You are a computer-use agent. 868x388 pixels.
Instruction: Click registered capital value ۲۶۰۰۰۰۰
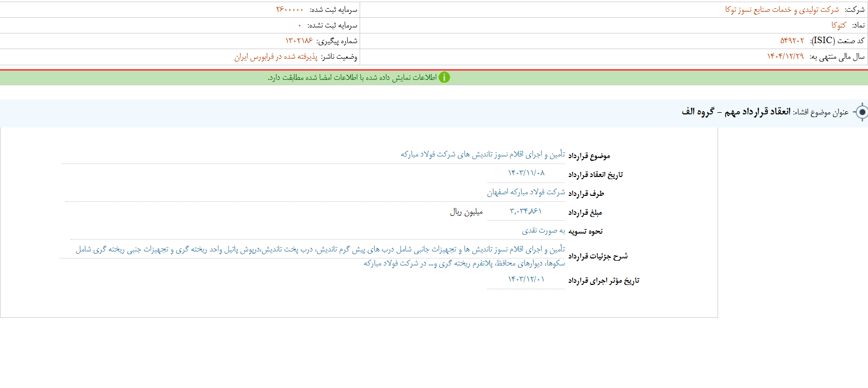pyautogui.click(x=290, y=10)
